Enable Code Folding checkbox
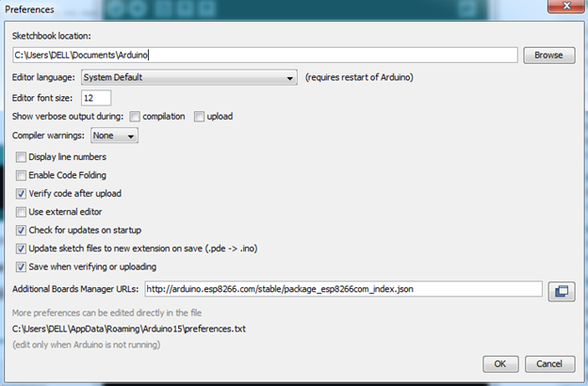 21,175
